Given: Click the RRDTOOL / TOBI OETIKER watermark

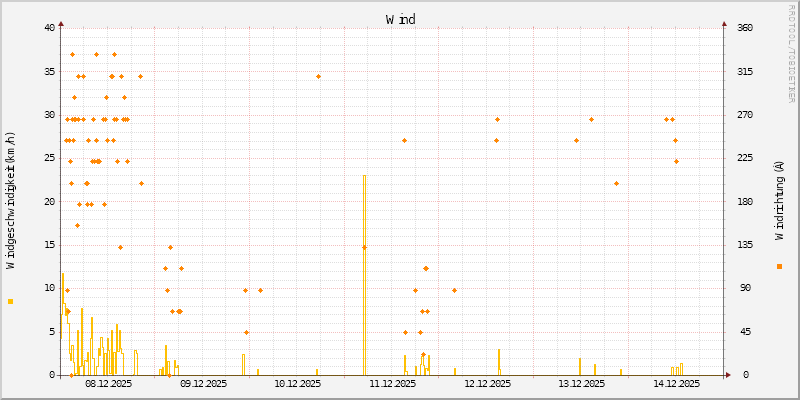Looking at the screenshot, I should pyautogui.click(x=792, y=52).
